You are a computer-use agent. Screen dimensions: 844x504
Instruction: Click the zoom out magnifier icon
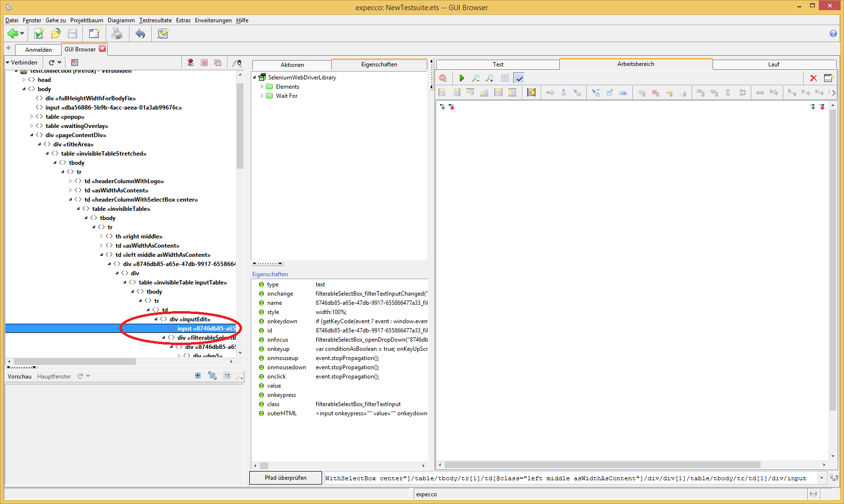(476, 78)
